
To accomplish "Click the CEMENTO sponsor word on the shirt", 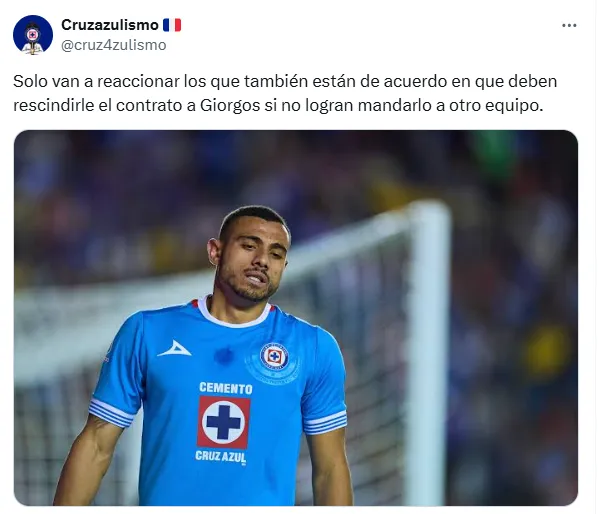I will 226,388.
